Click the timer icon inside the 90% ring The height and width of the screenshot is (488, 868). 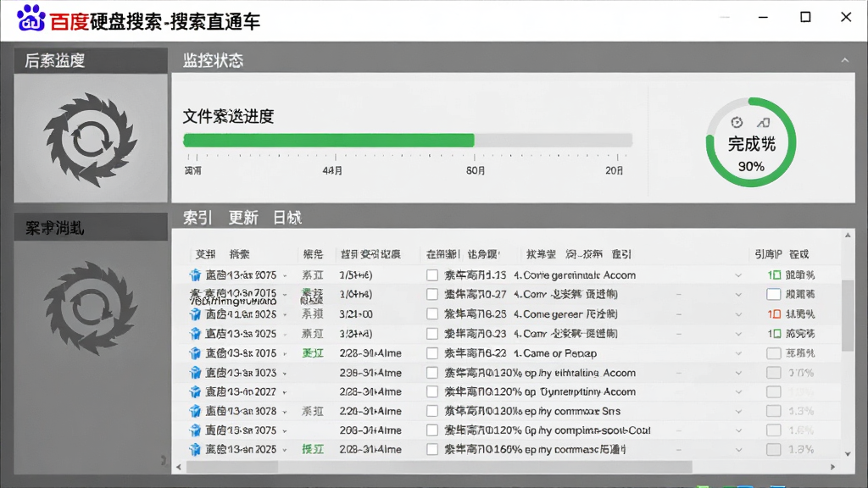[737, 122]
